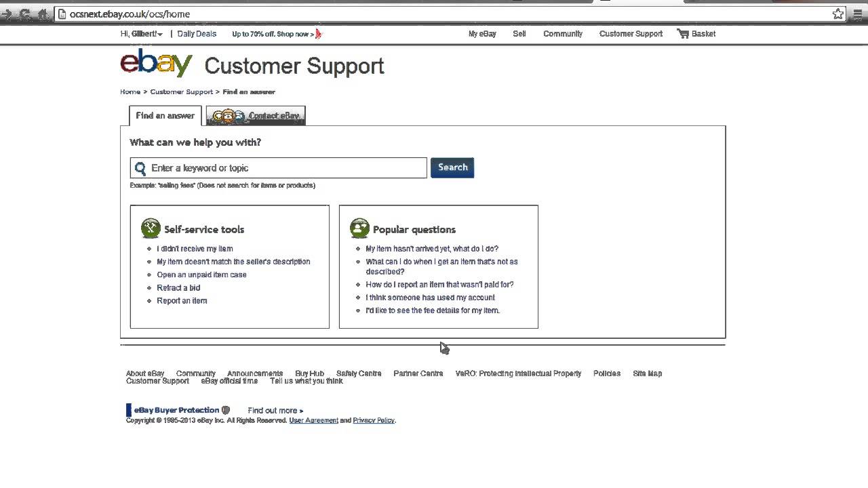868x488 pixels.
Task: Click the eBay Buyer Protection shield icon
Action: (226, 410)
